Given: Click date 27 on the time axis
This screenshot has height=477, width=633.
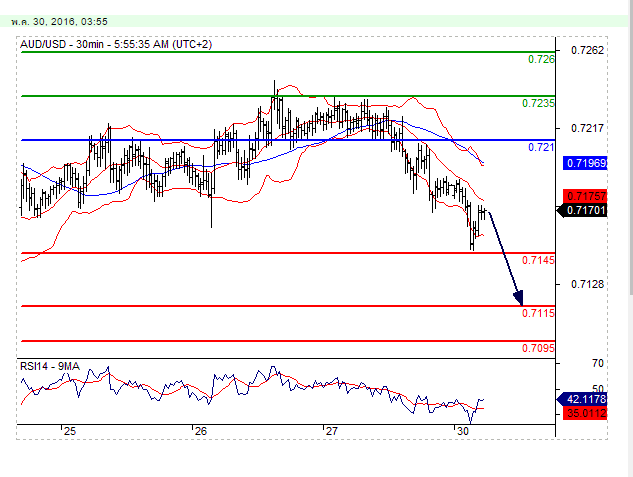Looking at the screenshot, I should (x=331, y=431).
